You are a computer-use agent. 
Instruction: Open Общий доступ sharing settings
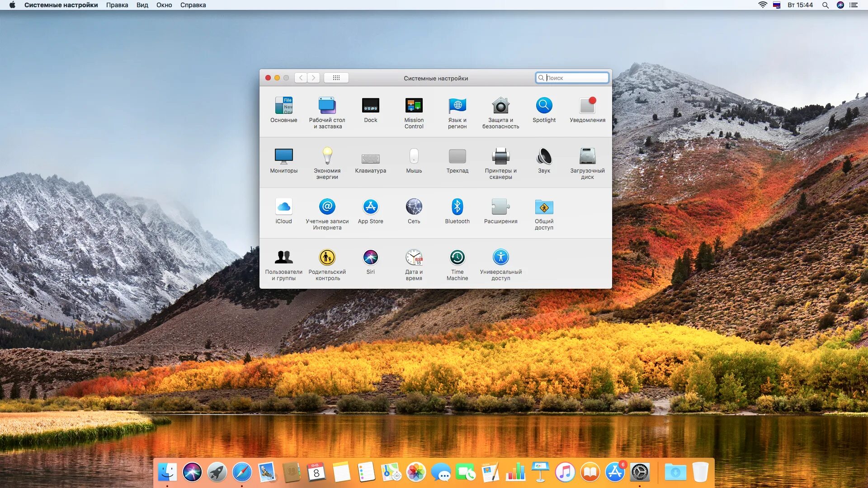544,207
